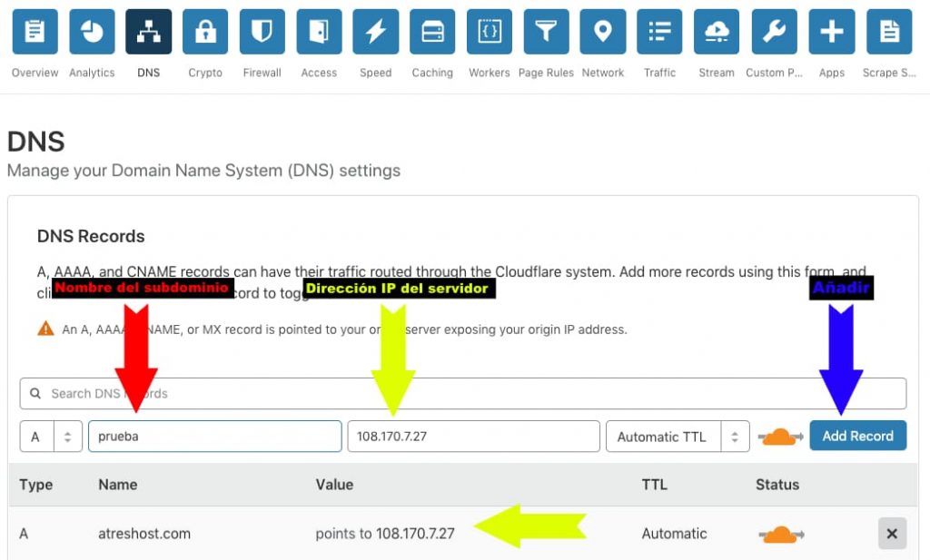The width and height of the screenshot is (930, 560).
Task: Open the Apps plus icon
Action: click(832, 32)
